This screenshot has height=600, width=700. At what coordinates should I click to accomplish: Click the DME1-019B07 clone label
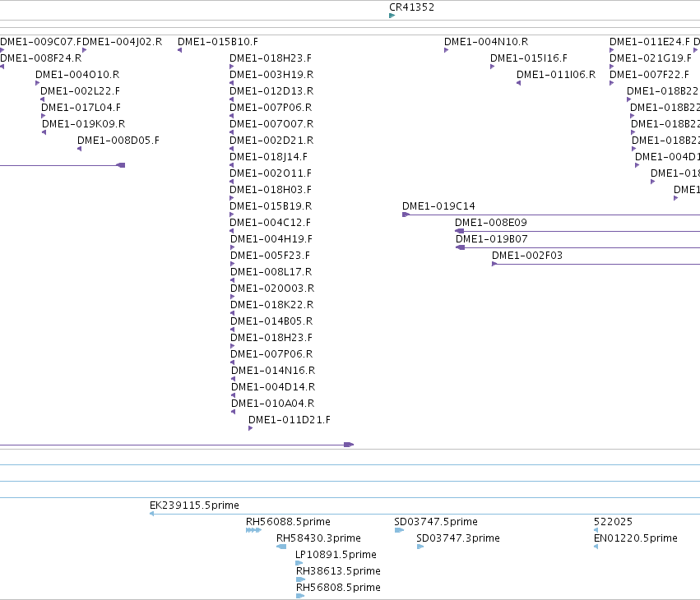[492, 239]
